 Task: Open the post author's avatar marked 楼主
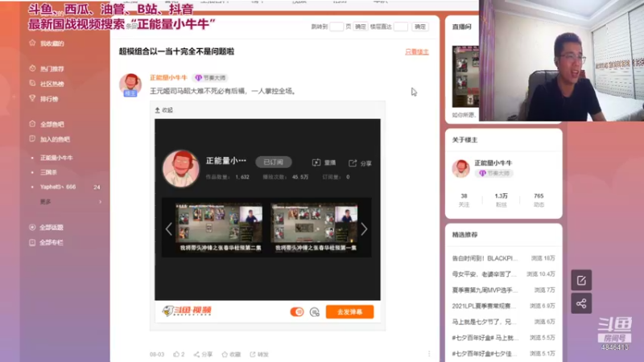pyautogui.click(x=130, y=85)
